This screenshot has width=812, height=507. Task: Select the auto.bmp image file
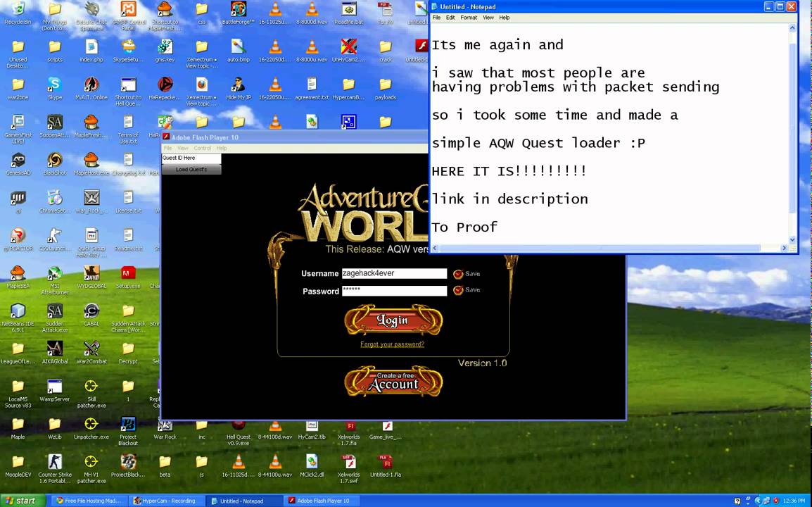coord(239,47)
